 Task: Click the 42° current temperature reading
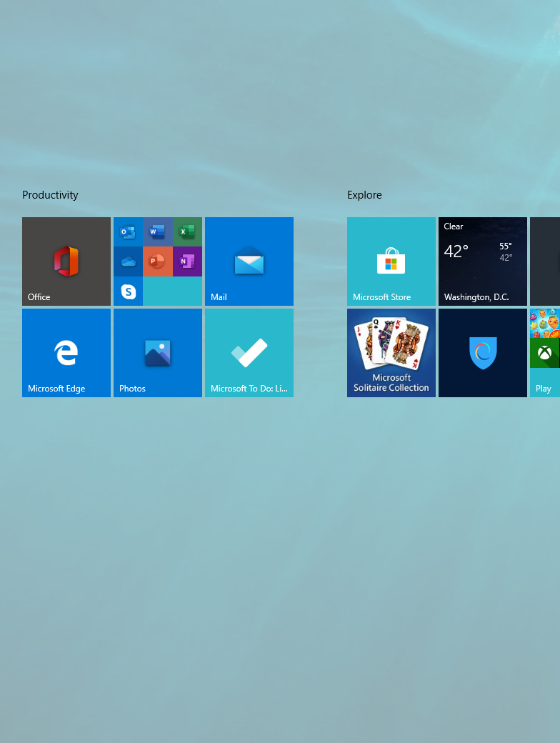456,251
